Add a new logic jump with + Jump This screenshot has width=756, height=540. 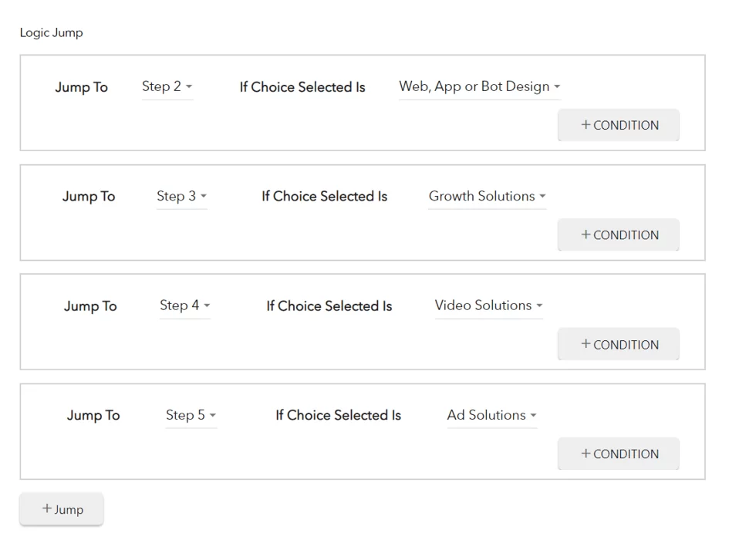62,509
